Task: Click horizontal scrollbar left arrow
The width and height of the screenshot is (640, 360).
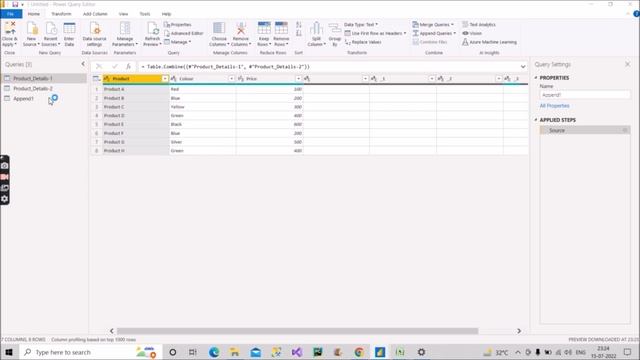Action: pos(112,331)
